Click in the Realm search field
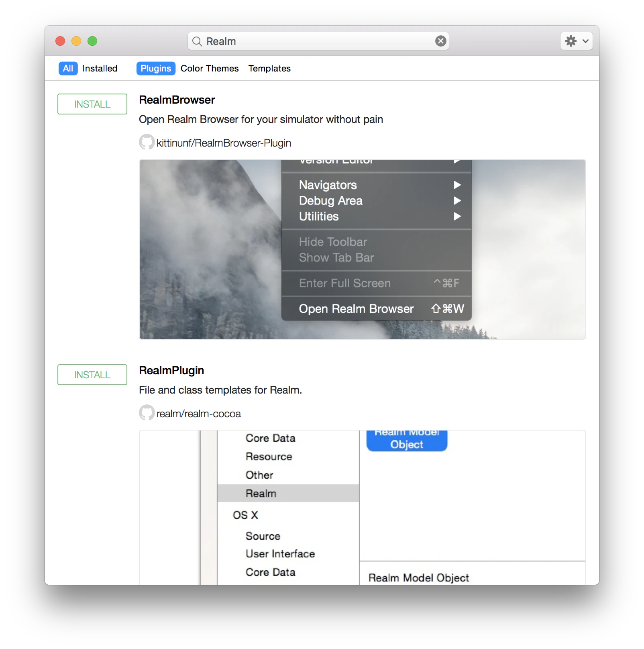The width and height of the screenshot is (644, 649). click(x=318, y=41)
